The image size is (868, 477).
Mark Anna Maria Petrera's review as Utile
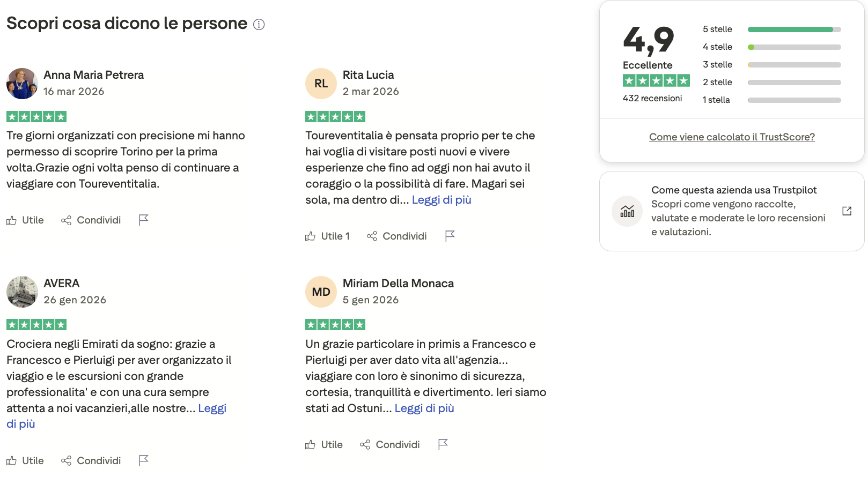coord(25,220)
